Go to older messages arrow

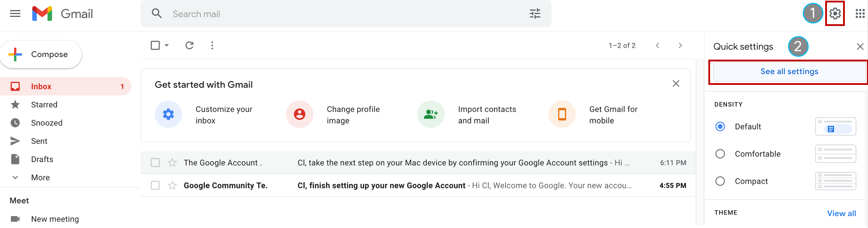[680, 45]
